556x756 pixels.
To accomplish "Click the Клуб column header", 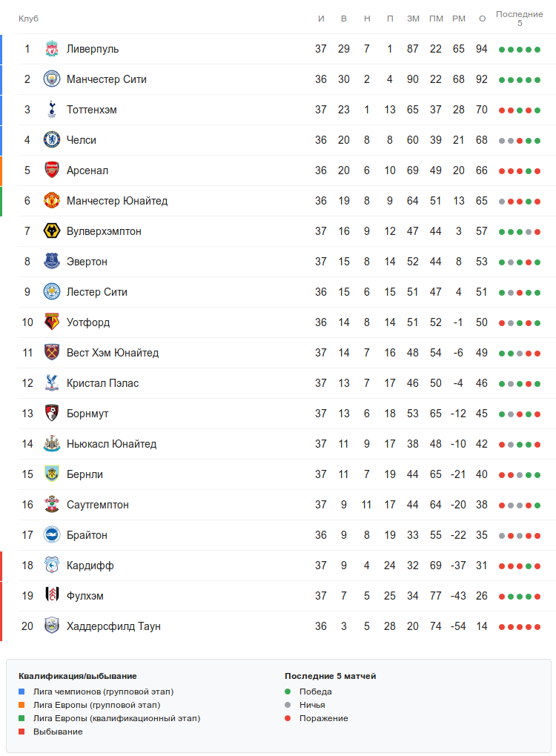I will coord(28,19).
